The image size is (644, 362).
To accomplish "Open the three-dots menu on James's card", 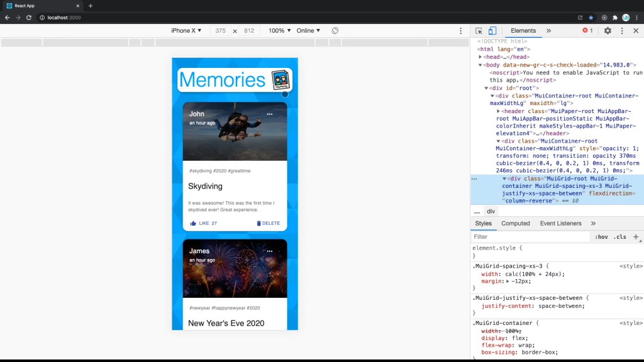I will 270,251.
